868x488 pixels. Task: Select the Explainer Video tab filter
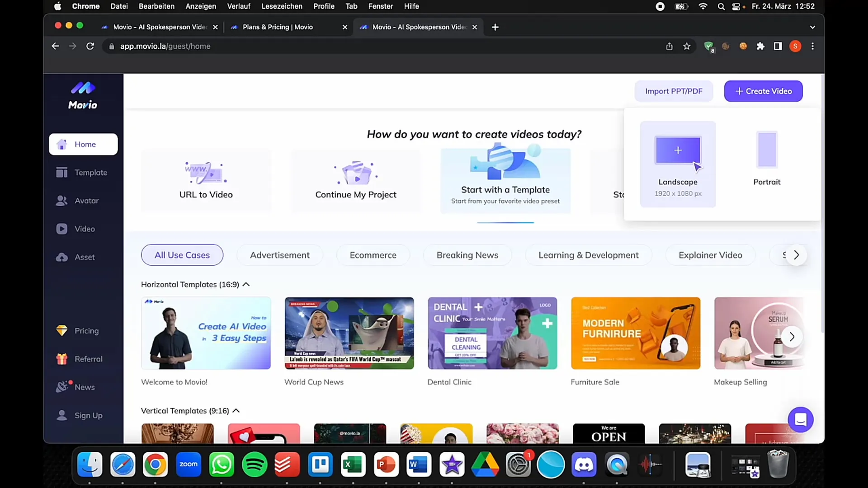click(x=711, y=254)
